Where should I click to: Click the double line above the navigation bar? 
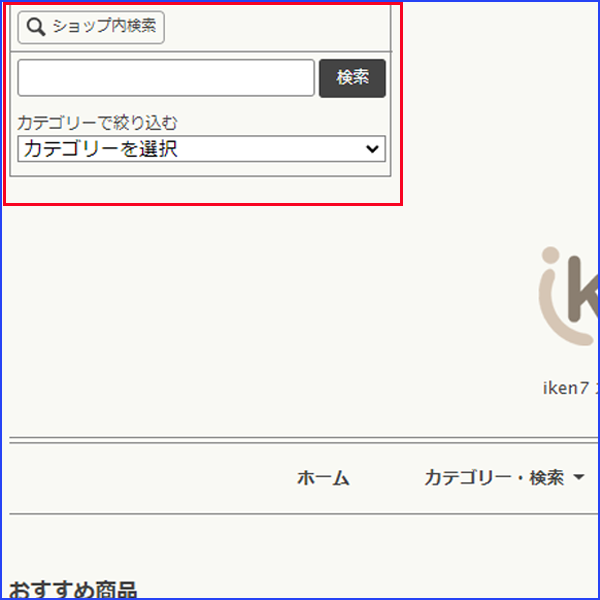[300, 439]
